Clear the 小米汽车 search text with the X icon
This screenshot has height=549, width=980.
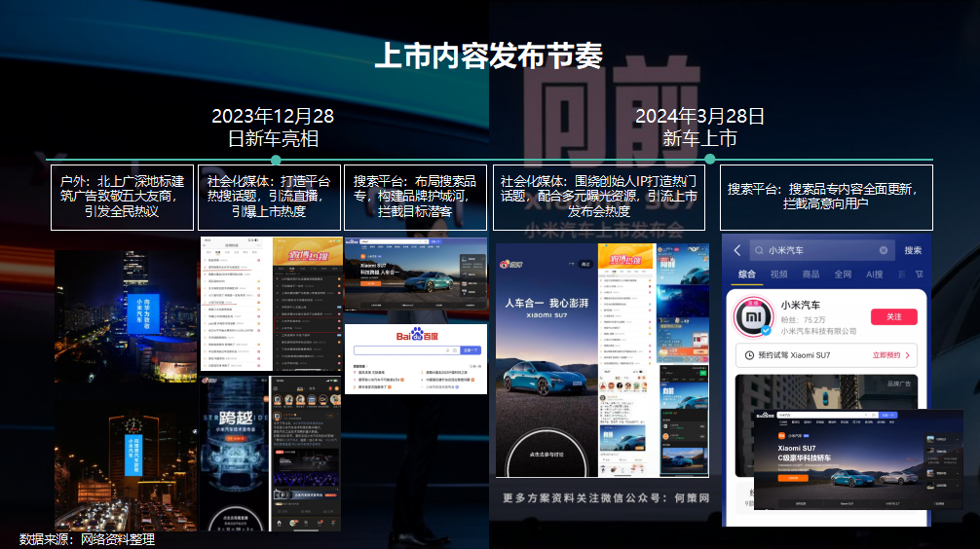click(884, 250)
